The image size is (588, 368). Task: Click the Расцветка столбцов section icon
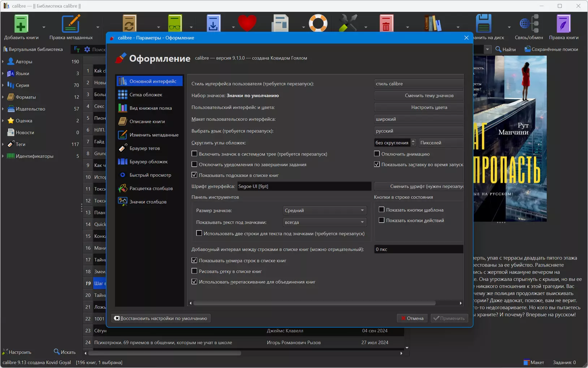123,188
